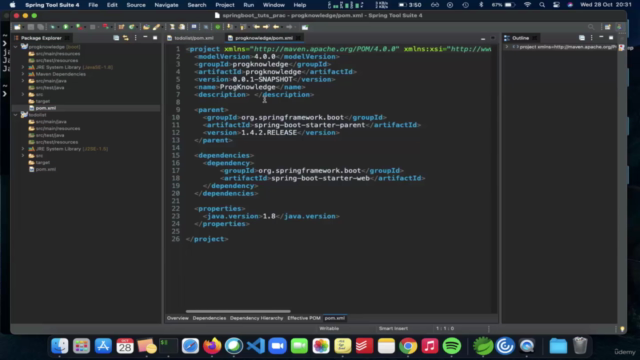Screen dimensions: 640x360
Task: Collapse the todolist project node
Action: pyautogui.click(x=16, y=115)
